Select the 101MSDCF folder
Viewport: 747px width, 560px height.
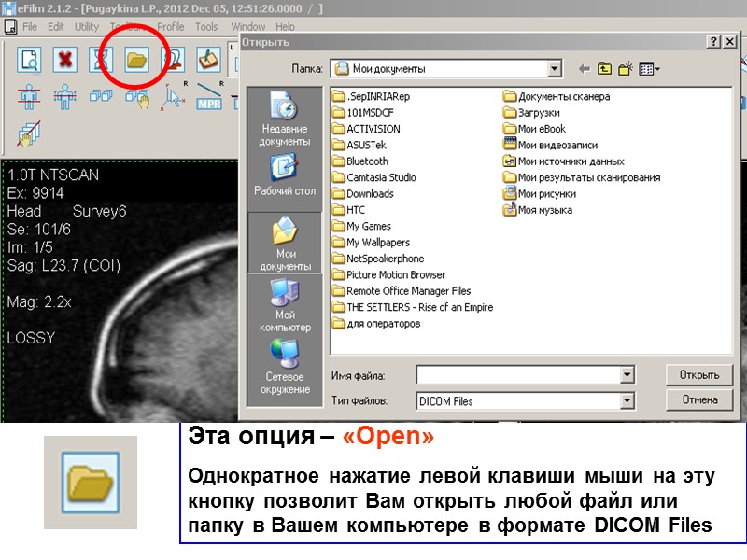pyautogui.click(x=363, y=112)
